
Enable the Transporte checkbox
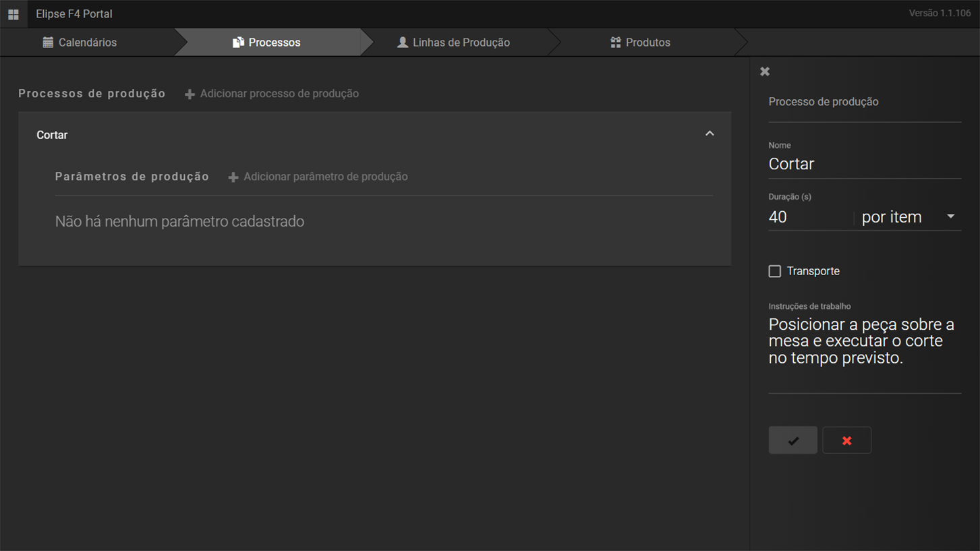click(x=775, y=271)
